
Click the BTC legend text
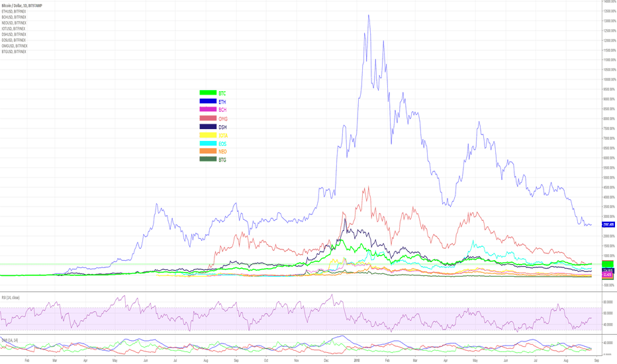[222, 93]
